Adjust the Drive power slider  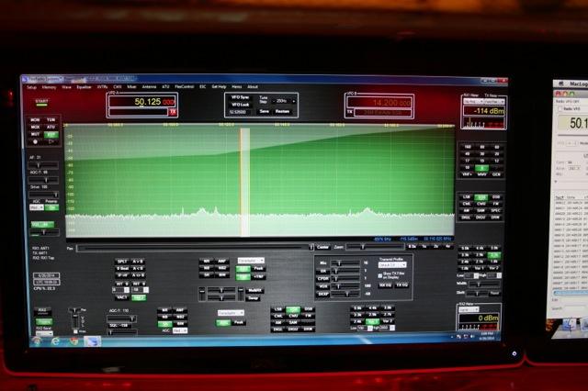click(x=44, y=195)
